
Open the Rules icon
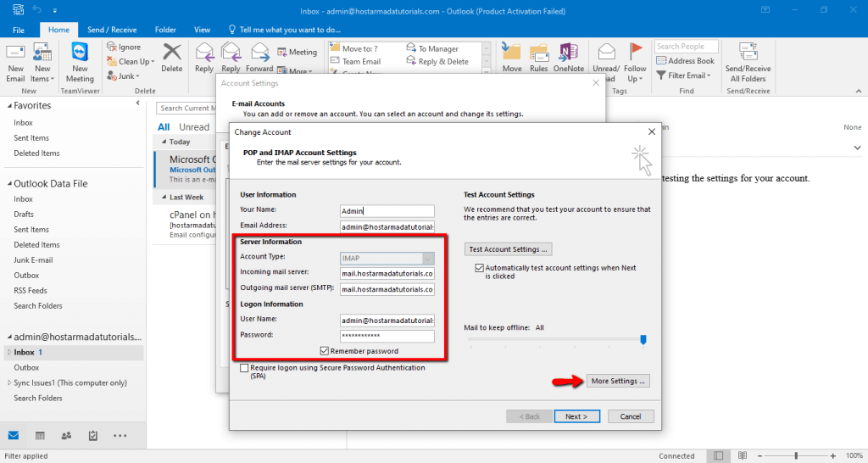click(x=538, y=53)
